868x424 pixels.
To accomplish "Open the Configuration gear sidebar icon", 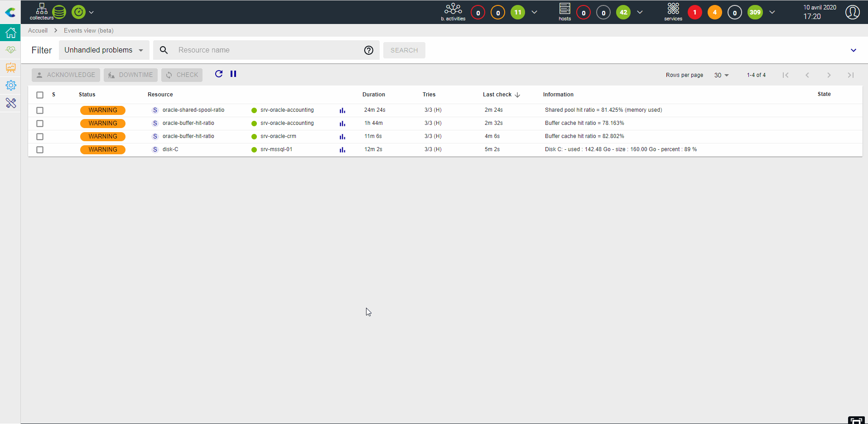I will [10, 85].
